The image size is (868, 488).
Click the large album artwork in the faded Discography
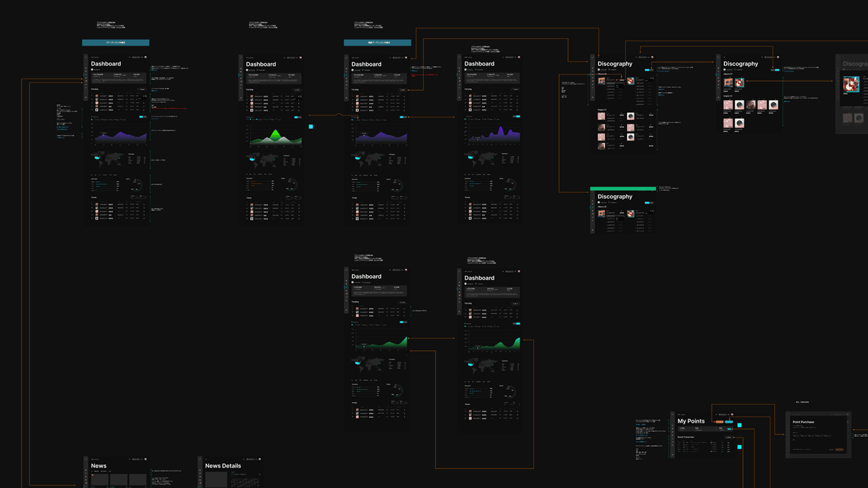click(x=851, y=84)
